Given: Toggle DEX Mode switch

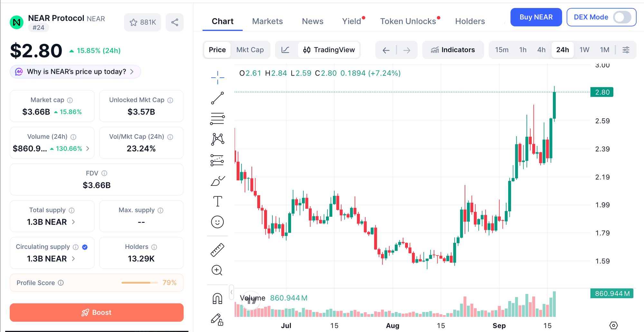Looking at the screenshot, I should coord(622,17).
